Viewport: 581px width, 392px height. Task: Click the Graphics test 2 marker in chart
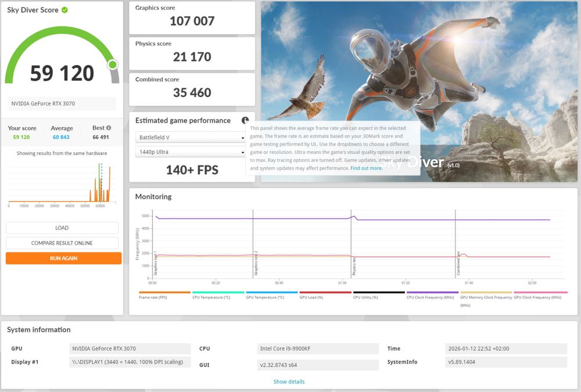point(256,263)
